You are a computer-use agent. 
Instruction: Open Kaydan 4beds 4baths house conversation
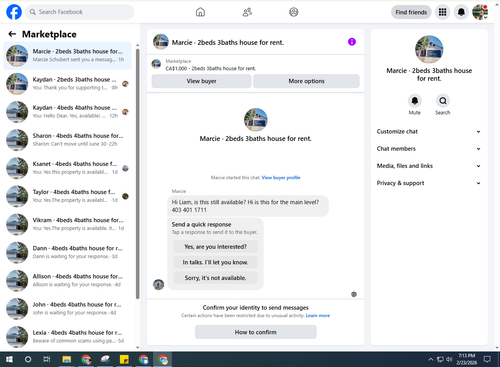(67, 112)
